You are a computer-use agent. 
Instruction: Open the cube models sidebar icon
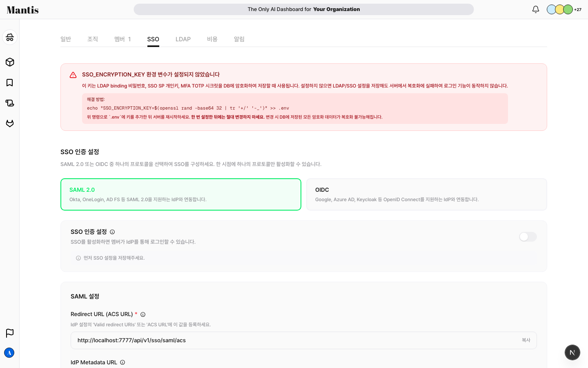click(x=10, y=62)
